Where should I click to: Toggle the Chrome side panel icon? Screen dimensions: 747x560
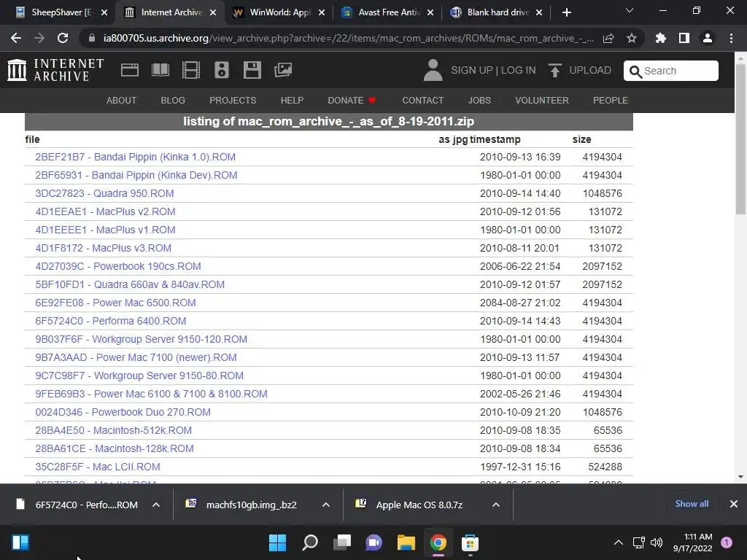[x=684, y=38]
